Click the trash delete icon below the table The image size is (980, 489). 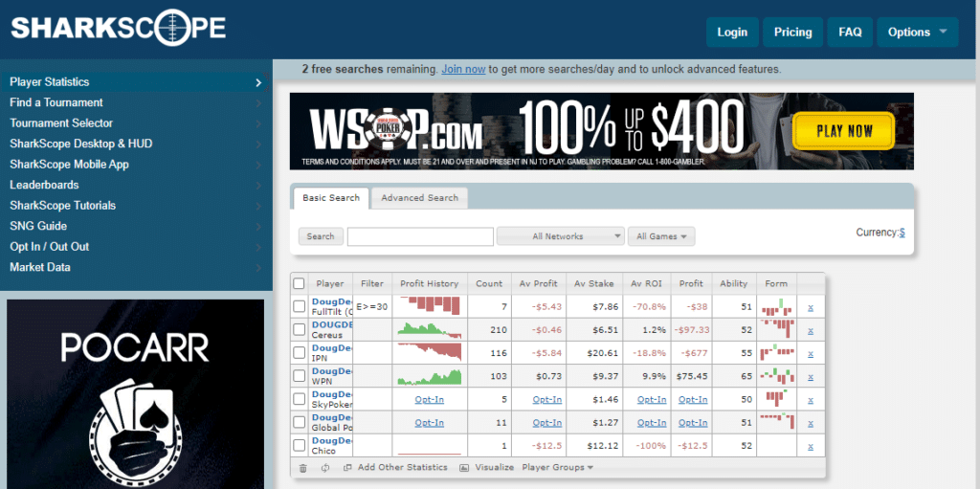coord(303,468)
